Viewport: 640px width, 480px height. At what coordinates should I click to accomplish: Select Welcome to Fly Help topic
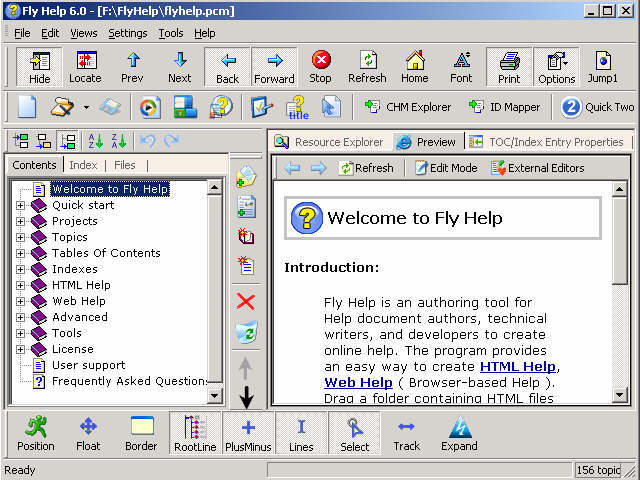pos(110,189)
